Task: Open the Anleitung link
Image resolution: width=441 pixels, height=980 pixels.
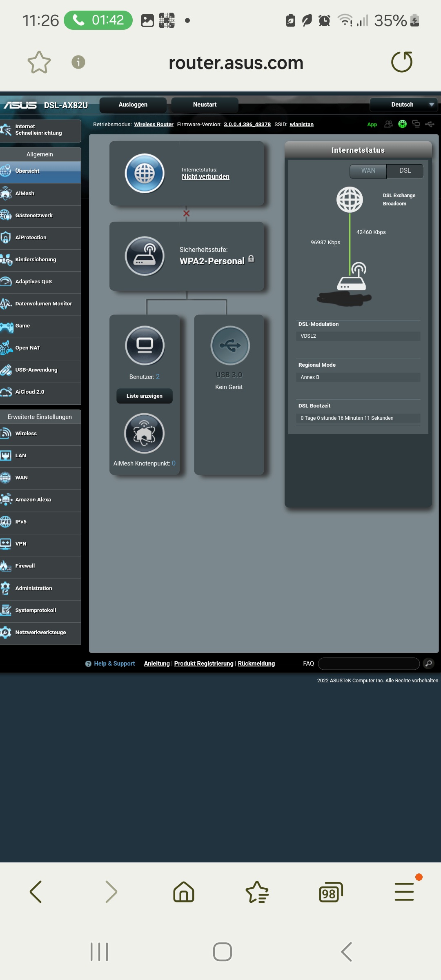Action: point(157,664)
